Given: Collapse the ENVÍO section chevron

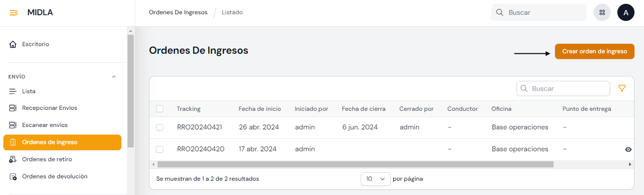Looking at the screenshot, I should (x=114, y=77).
